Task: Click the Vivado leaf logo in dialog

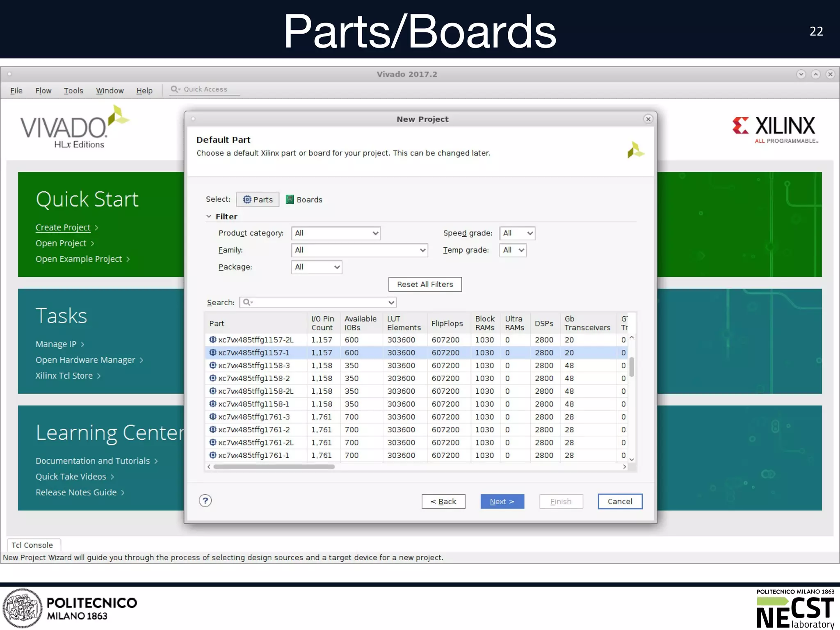Action: 635,150
